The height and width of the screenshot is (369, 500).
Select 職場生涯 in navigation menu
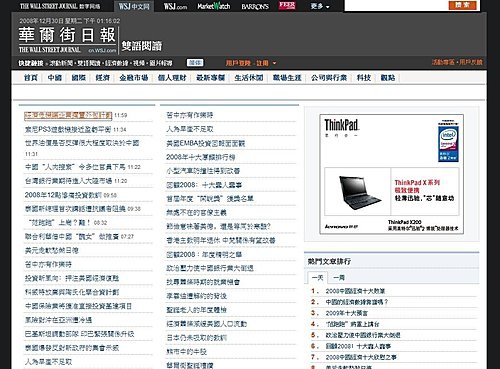[x=287, y=78]
